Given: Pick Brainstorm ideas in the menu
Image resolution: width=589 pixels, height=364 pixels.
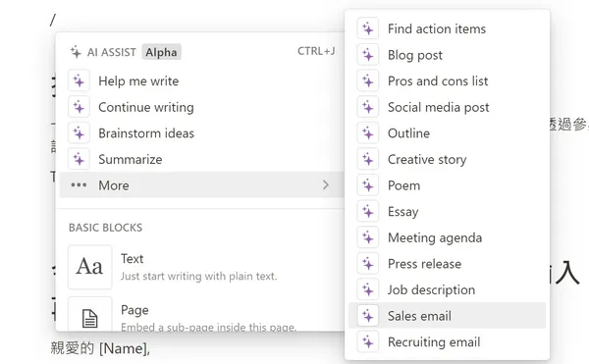Looking at the screenshot, I should [x=201, y=132].
